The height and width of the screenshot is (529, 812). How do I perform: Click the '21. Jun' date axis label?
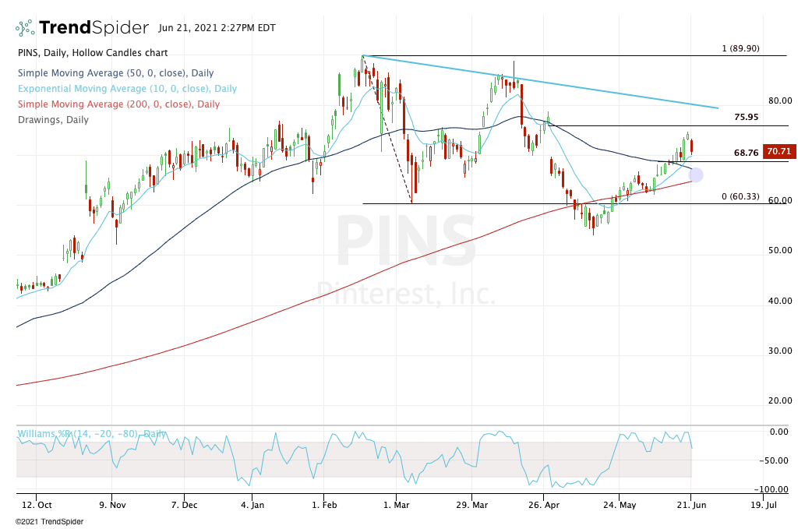(x=690, y=505)
